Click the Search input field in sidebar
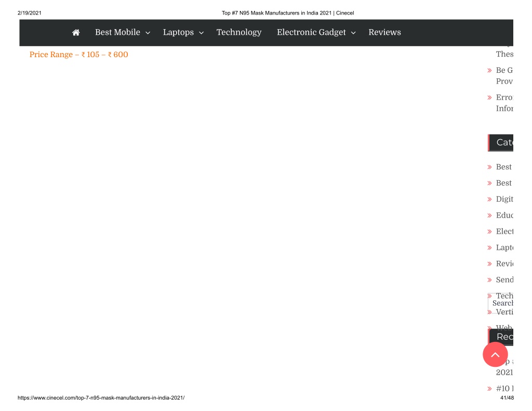 click(x=501, y=303)
